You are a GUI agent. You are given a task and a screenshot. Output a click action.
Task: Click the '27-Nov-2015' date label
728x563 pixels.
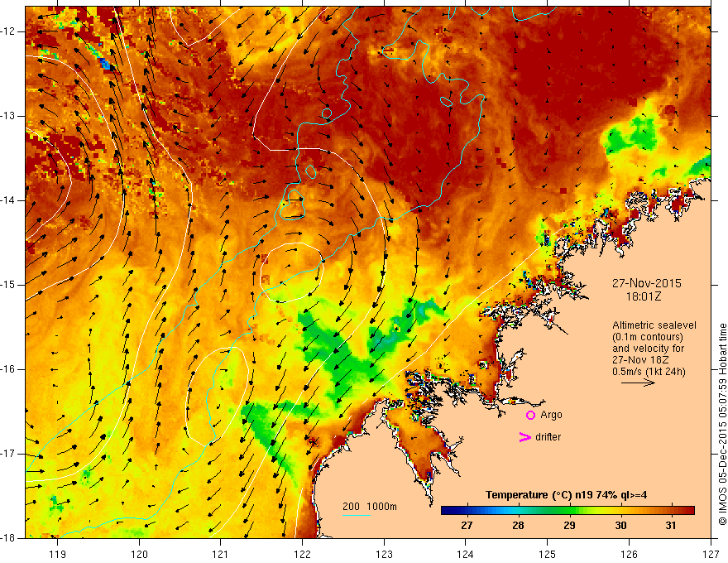(x=646, y=283)
